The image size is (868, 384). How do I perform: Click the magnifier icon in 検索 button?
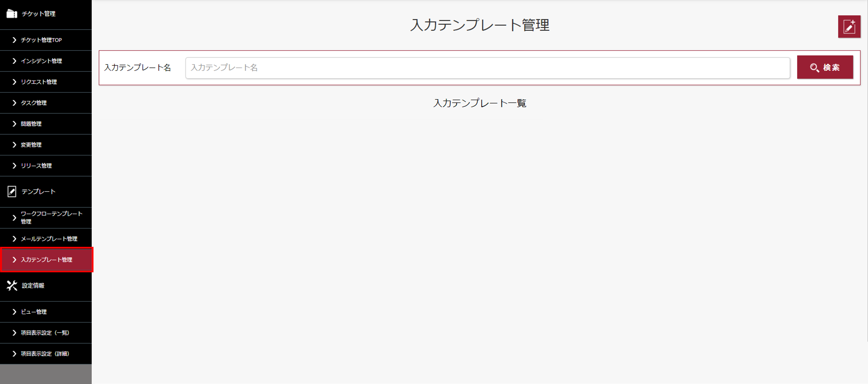click(x=814, y=68)
